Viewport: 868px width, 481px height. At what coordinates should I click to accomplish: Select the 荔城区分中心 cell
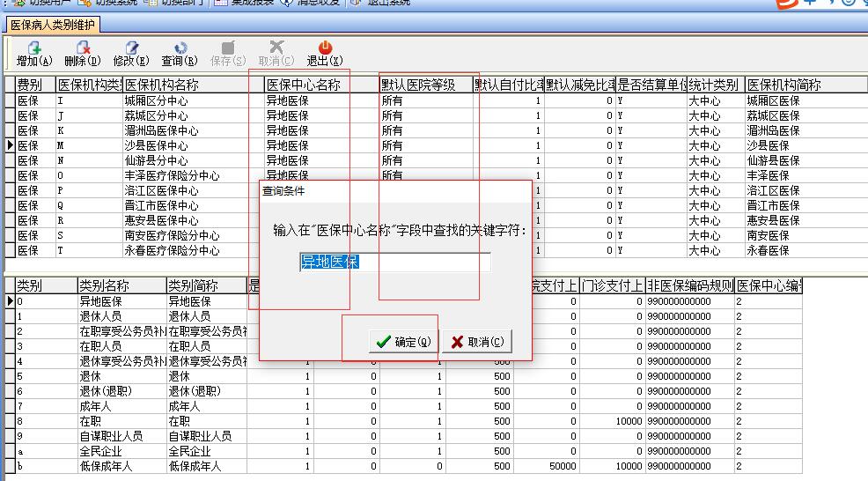pyautogui.click(x=193, y=115)
